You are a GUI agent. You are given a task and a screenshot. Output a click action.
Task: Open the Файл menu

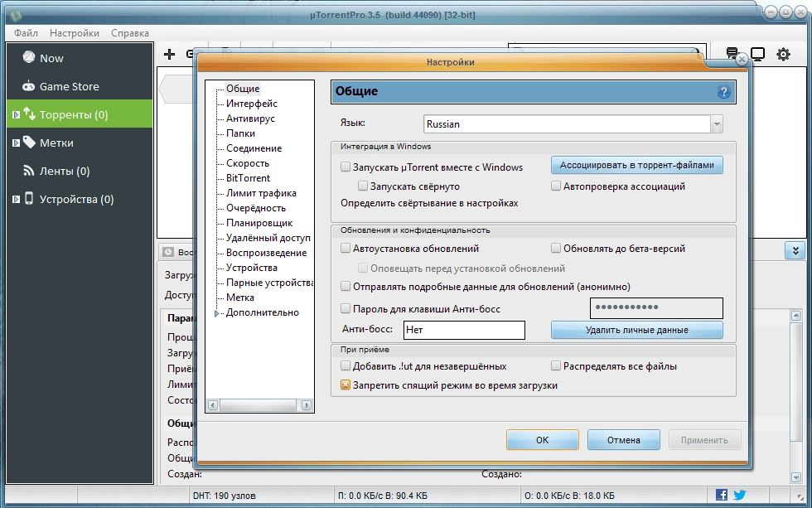pos(26,33)
